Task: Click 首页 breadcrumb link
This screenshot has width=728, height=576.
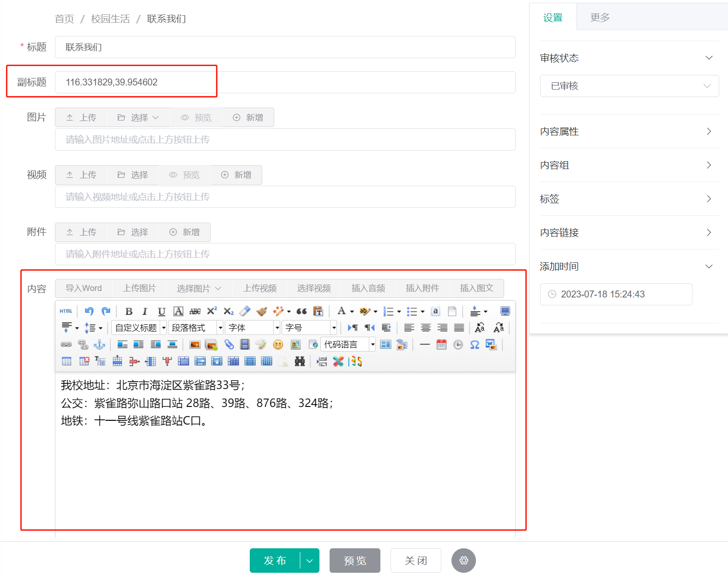Action: [x=64, y=19]
